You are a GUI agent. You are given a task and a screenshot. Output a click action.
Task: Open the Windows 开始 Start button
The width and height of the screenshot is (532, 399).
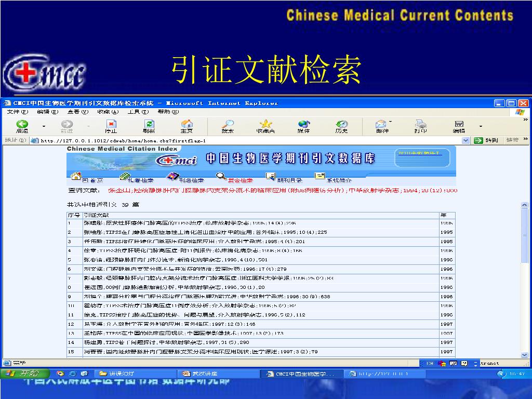click(25, 374)
